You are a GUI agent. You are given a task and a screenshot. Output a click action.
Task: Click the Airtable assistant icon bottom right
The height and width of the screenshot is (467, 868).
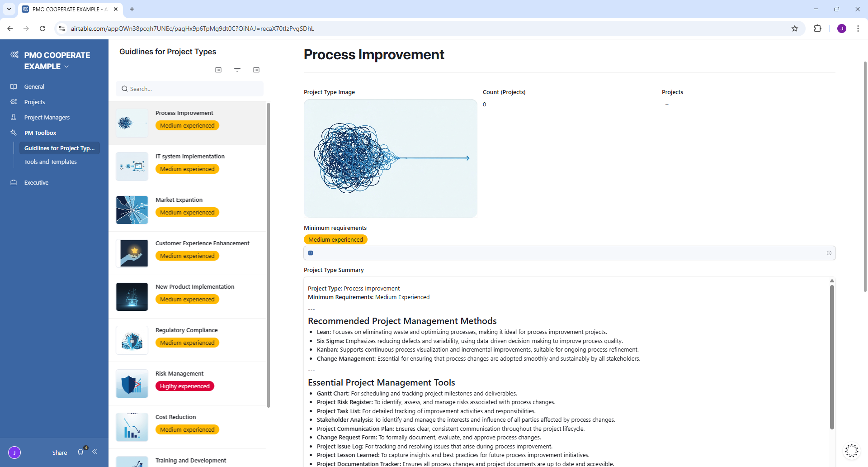[851, 451]
